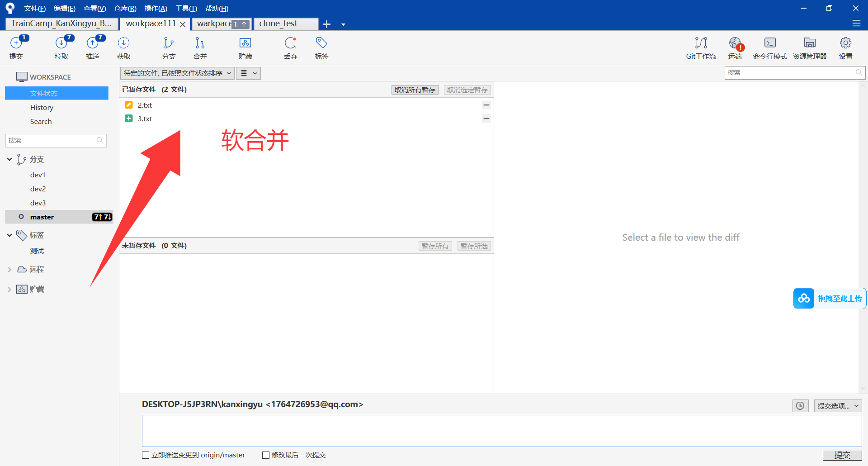868x466 pixels.
Task: Switch to the clone_test tab
Action: click(286, 24)
